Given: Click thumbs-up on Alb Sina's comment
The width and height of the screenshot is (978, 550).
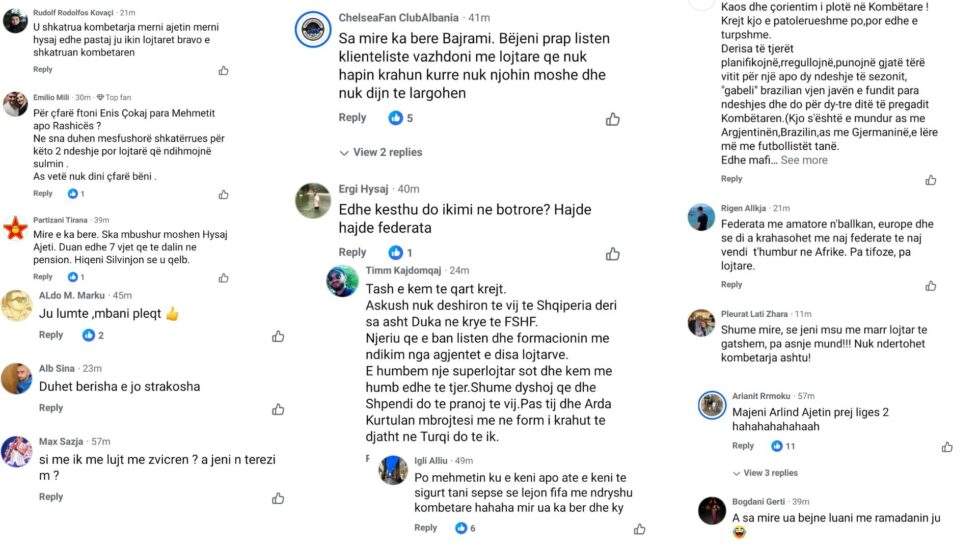Looking at the screenshot, I should [278, 409].
